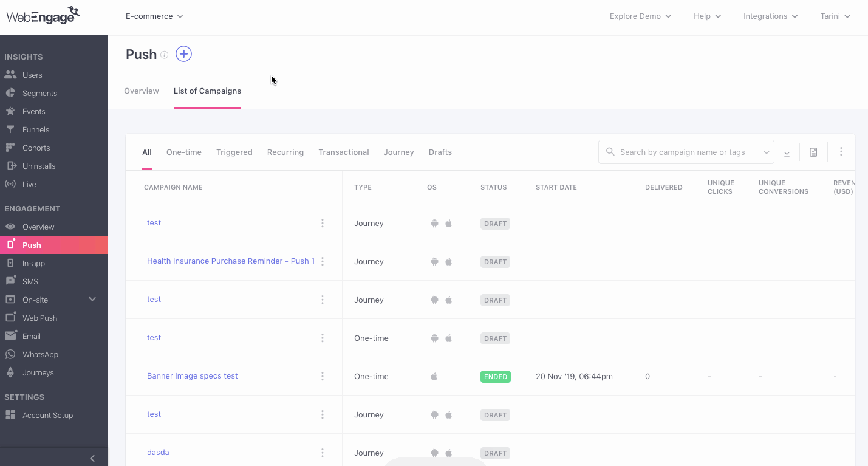Open the Tarini account dropdown
The image size is (868, 466).
click(835, 16)
